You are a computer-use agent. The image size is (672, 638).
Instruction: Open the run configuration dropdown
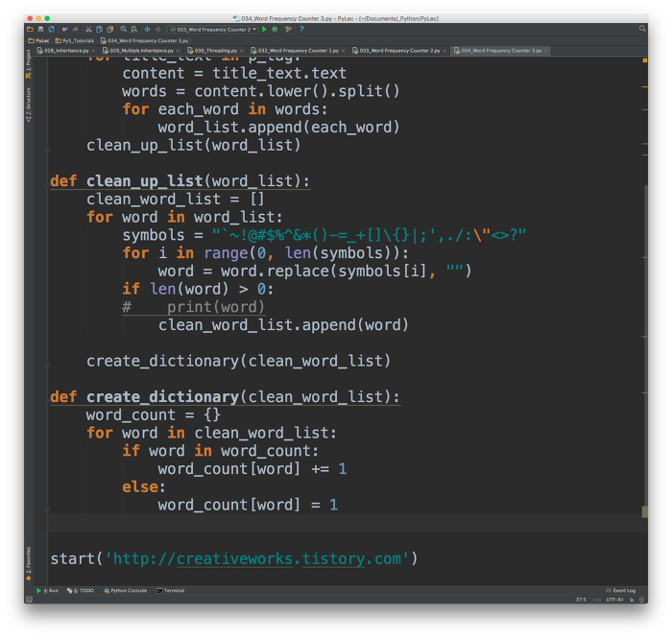click(213, 29)
